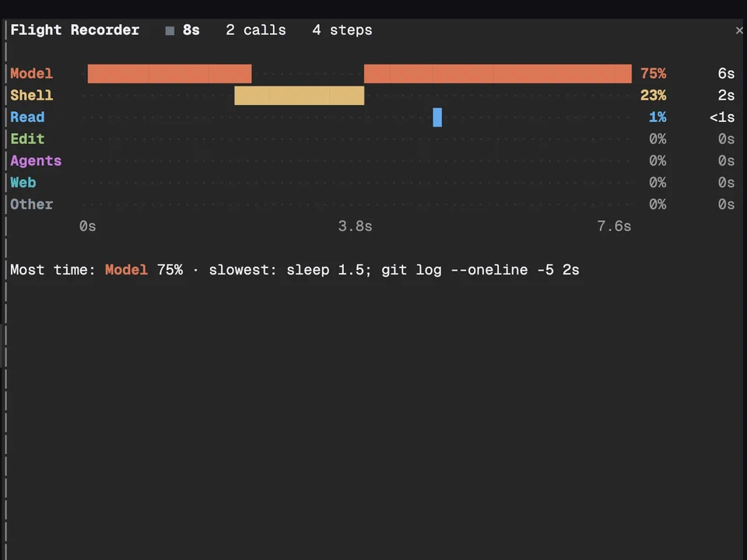Viewport: 747px width, 560px height.
Task: Click the Shell 2s duration
Action: point(726,95)
